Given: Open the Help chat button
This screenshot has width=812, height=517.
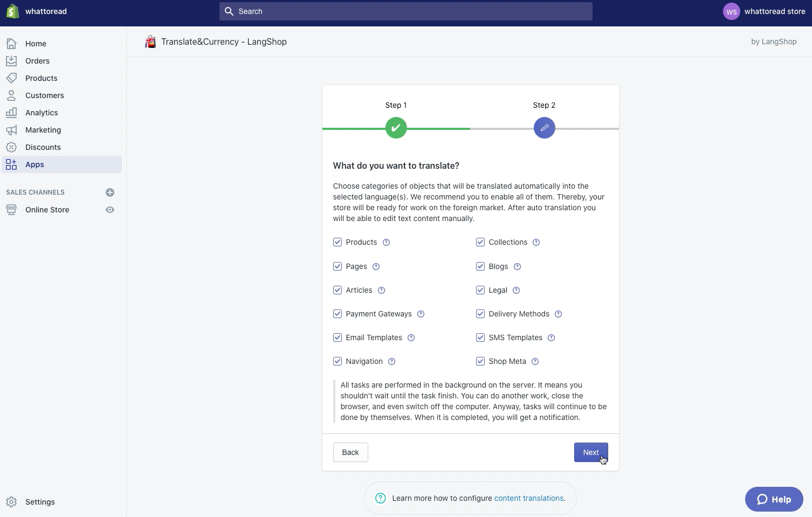Looking at the screenshot, I should click(774, 499).
